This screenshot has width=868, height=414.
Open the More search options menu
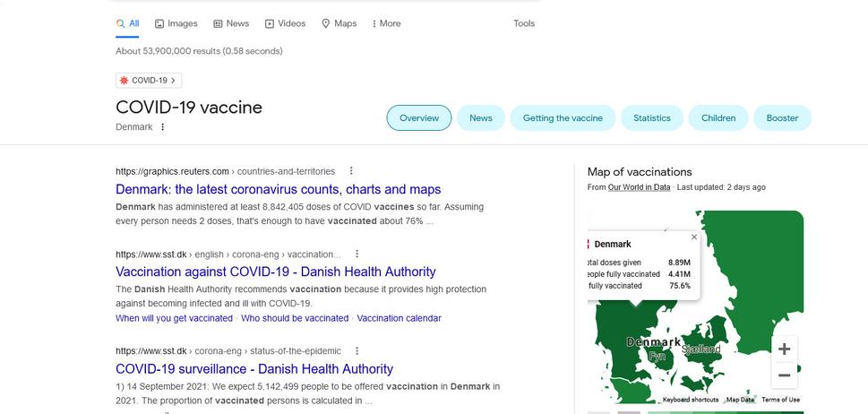[386, 23]
